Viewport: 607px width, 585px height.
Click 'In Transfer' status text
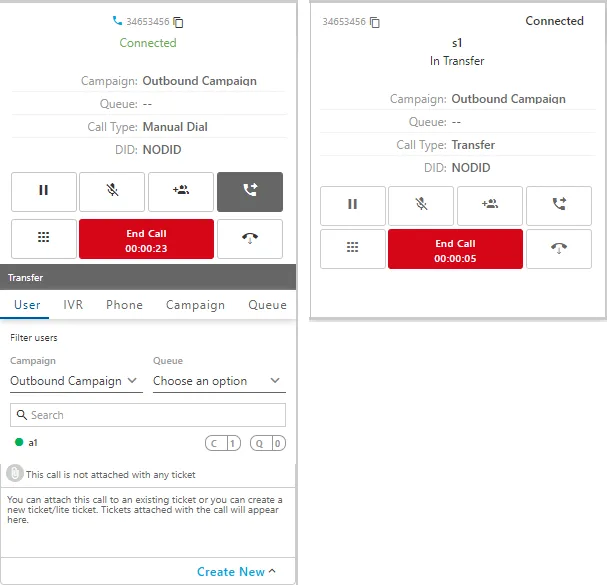[x=457, y=61]
